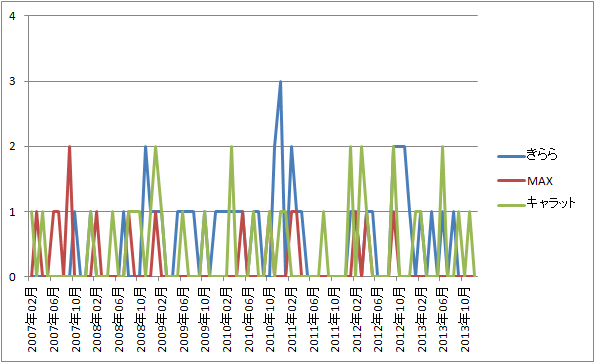
Task: Select the 2012年02月 axis label
Action: tap(357, 320)
